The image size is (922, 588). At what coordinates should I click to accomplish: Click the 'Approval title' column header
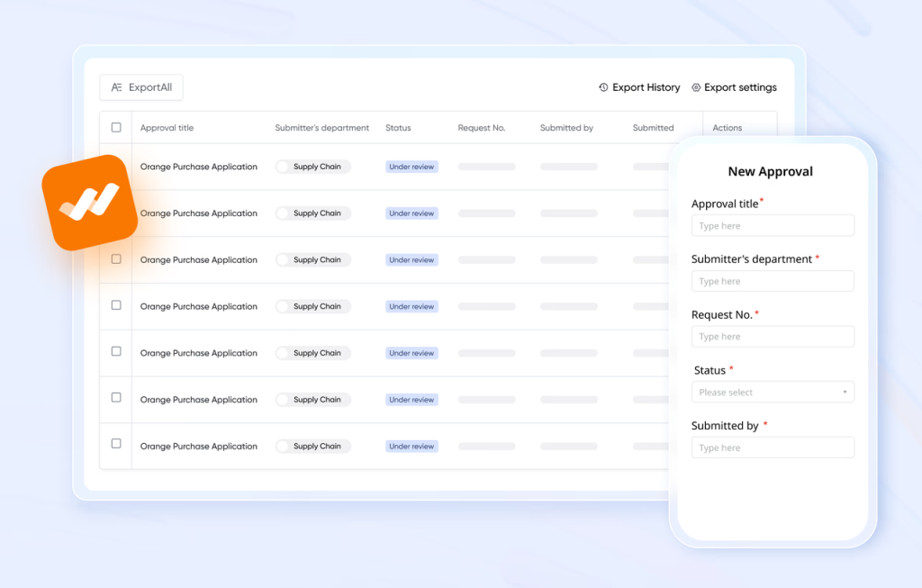click(x=167, y=128)
